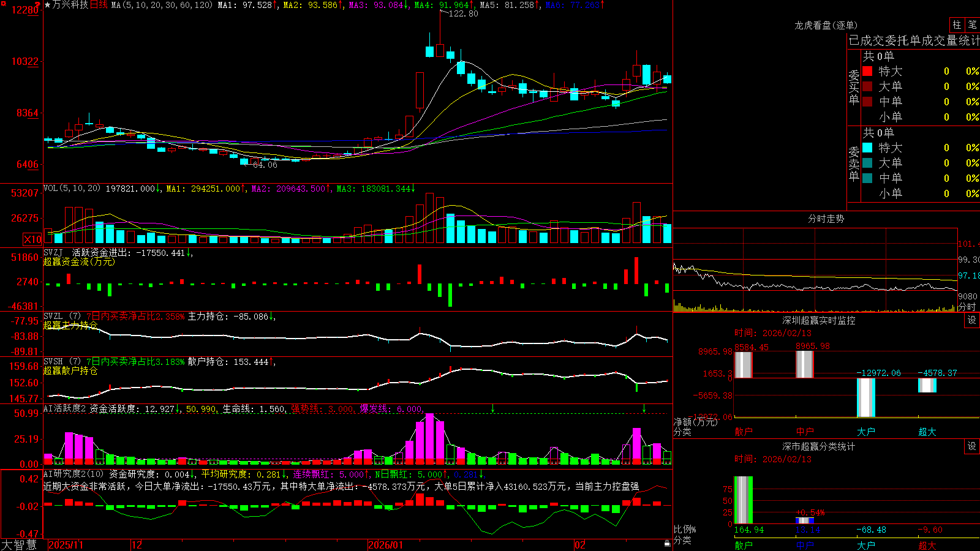This screenshot has width=980, height=551.
Task: Click the 日线 period label
Action: 99,5
